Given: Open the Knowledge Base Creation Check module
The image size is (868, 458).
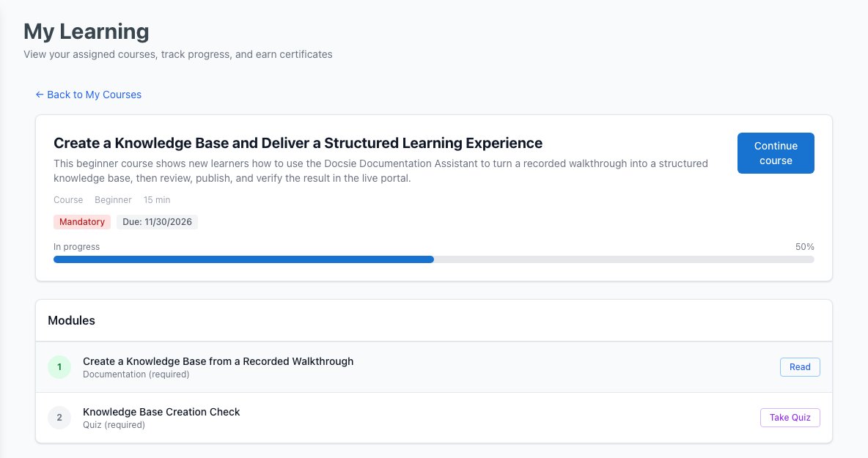Looking at the screenshot, I should point(161,412).
